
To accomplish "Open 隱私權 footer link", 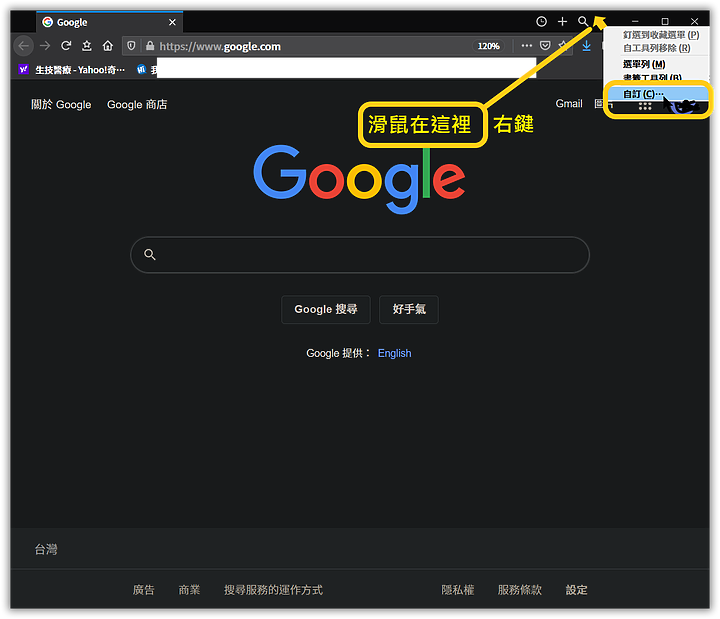I will click(x=457, y=590).
